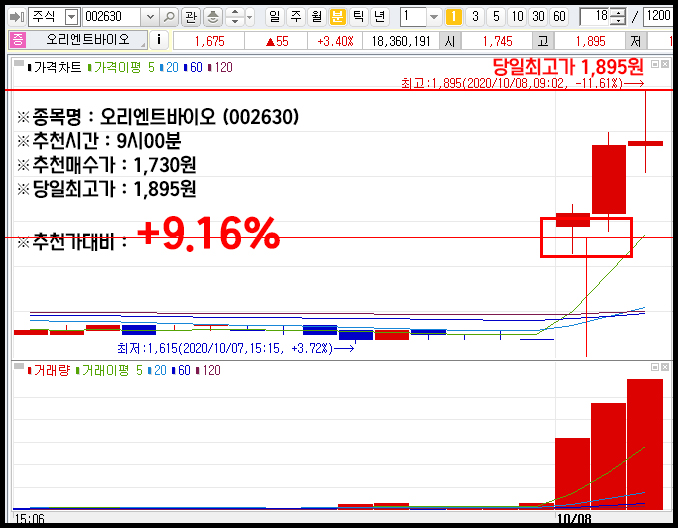Click the volume panel menu icon

pyautogui.click(x=19, y=366)
